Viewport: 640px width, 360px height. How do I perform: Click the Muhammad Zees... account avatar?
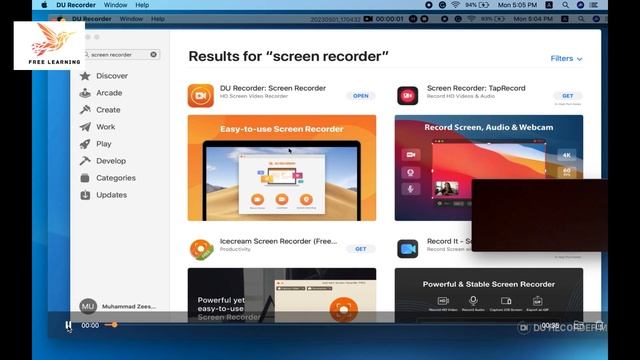click(x=88, y=306)
